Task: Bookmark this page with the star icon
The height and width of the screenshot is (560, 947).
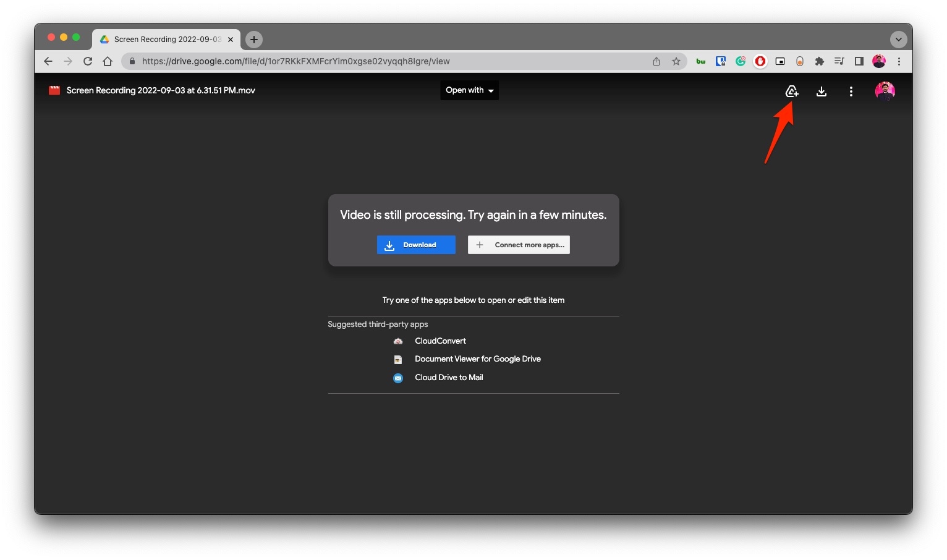Action: coord(676,61)
